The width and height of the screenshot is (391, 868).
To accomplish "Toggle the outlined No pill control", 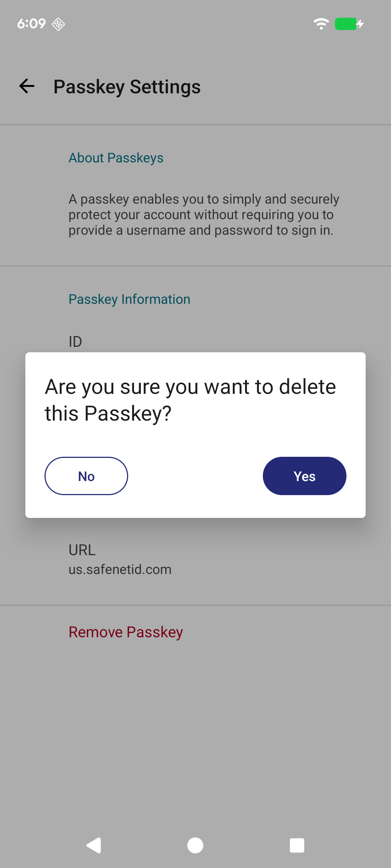I will coord(86,476).
